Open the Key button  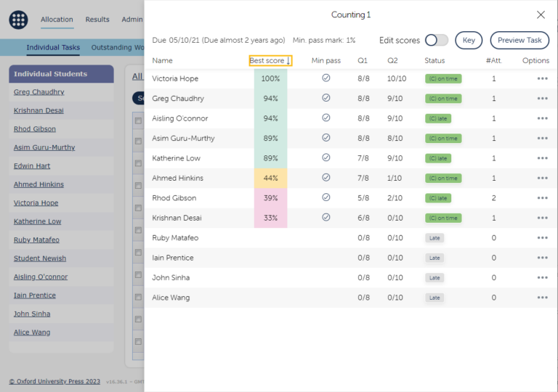469,41
